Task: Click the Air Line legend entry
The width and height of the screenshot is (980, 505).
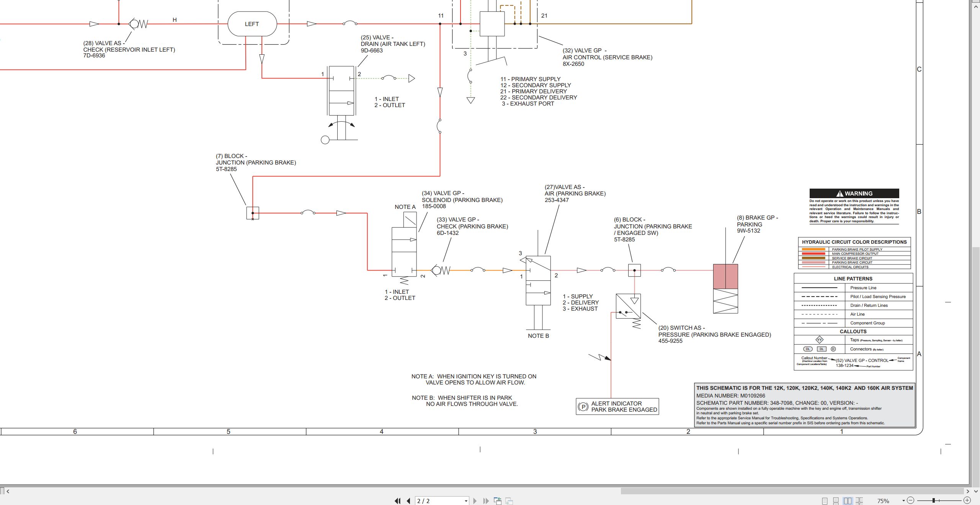Action: tap(853, 314)
